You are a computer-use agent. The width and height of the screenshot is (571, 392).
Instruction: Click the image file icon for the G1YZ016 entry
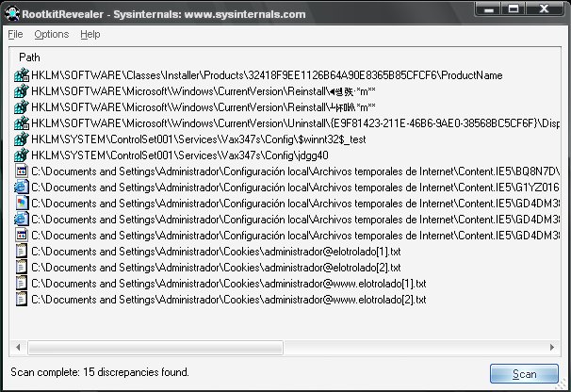[x=23, y=188]
